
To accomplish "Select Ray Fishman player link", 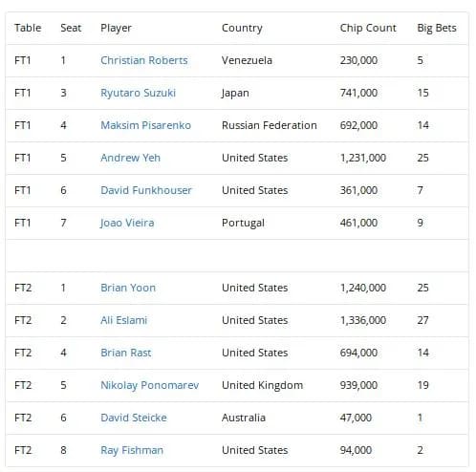I will 132,450.
